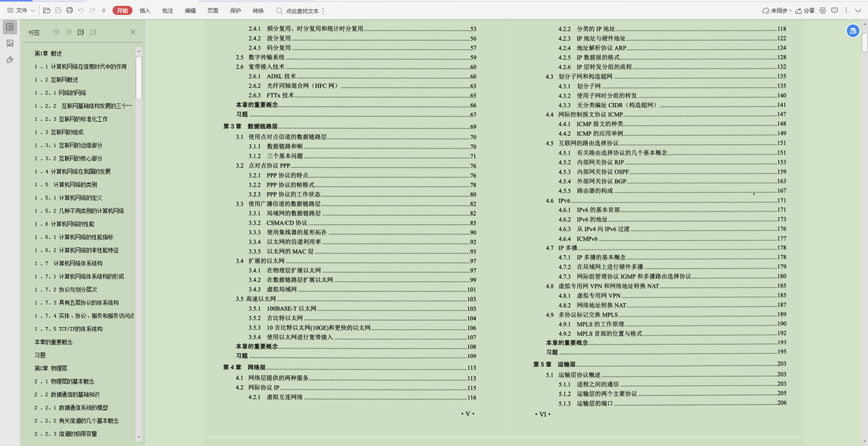Open the more options vertical dots at top right

click(x=846, y=11)
